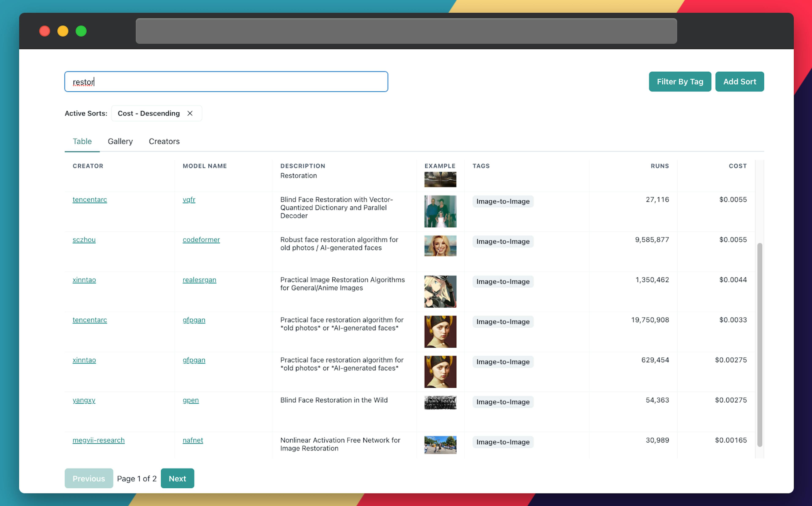
Task: Click the disabled Previous button
Action: click(89, 478)
